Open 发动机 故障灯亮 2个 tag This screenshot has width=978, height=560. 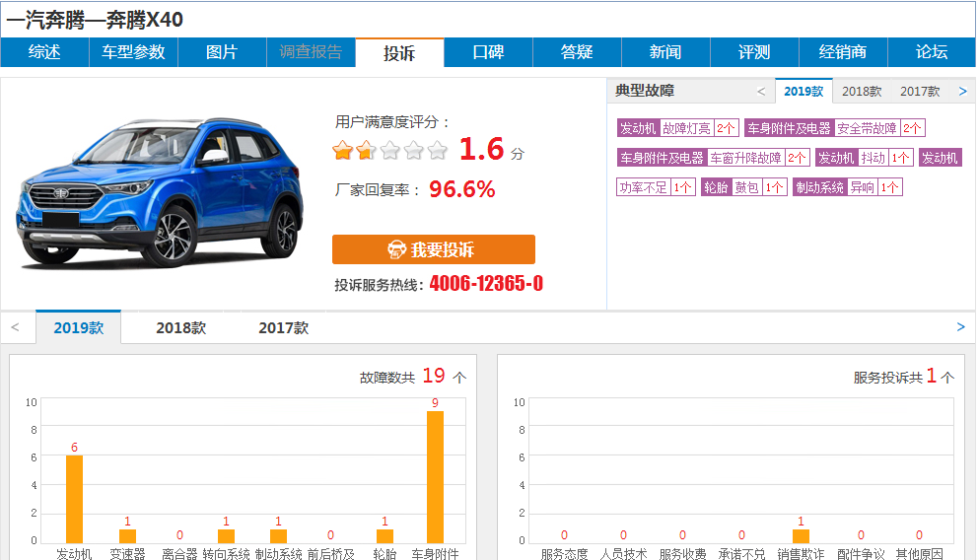click(x=678, y=128)
